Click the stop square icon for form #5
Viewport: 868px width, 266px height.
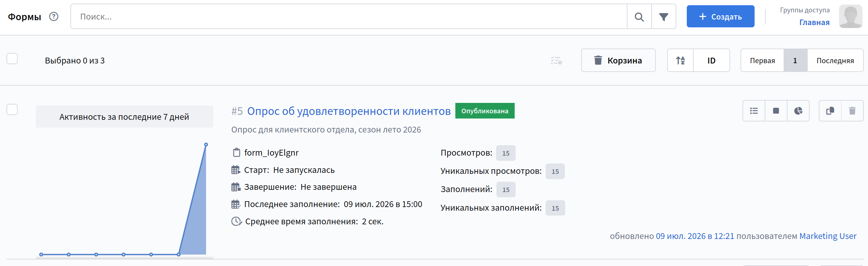click(776, 111)
